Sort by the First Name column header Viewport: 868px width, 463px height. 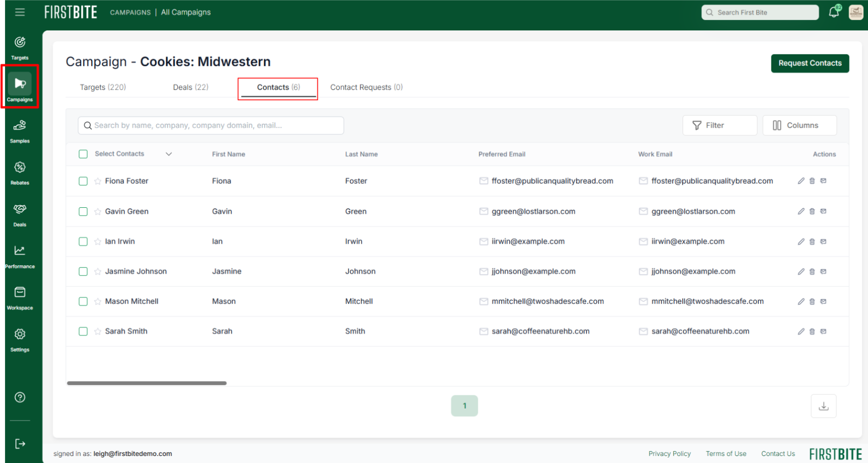pos(229,154)
